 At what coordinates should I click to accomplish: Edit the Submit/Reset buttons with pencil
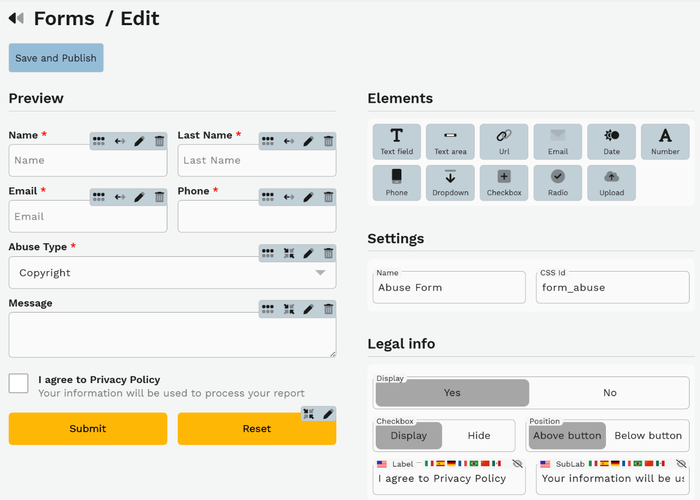pyautogui.click(x=328, y=414)
